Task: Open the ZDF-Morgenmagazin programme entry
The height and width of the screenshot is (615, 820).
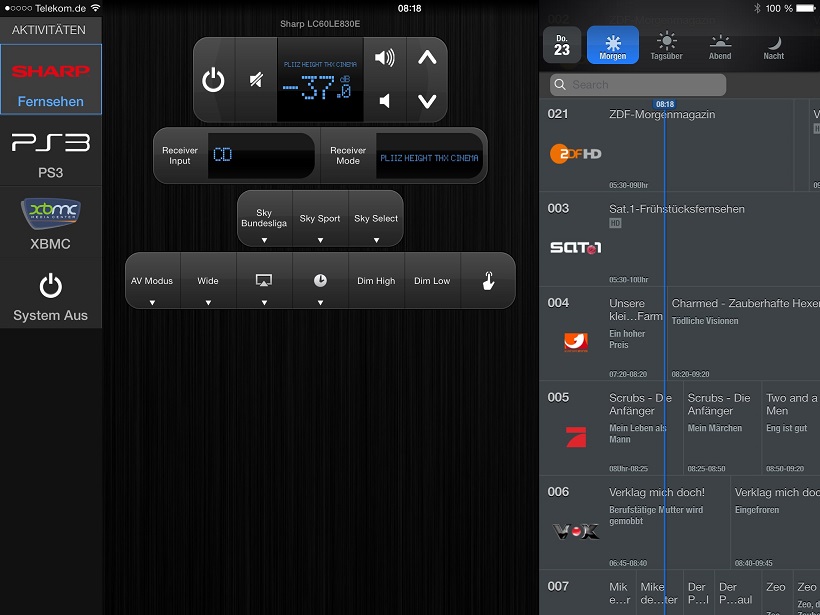Action: click(700, 145)
